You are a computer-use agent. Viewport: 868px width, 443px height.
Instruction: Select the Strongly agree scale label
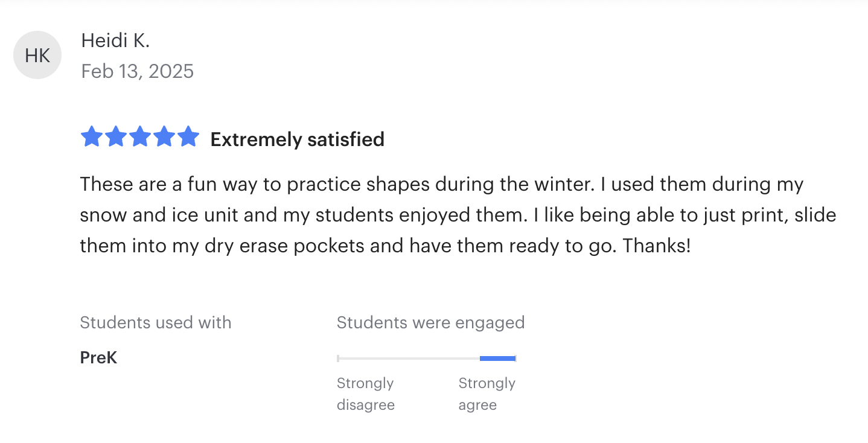tap(487, 394)
